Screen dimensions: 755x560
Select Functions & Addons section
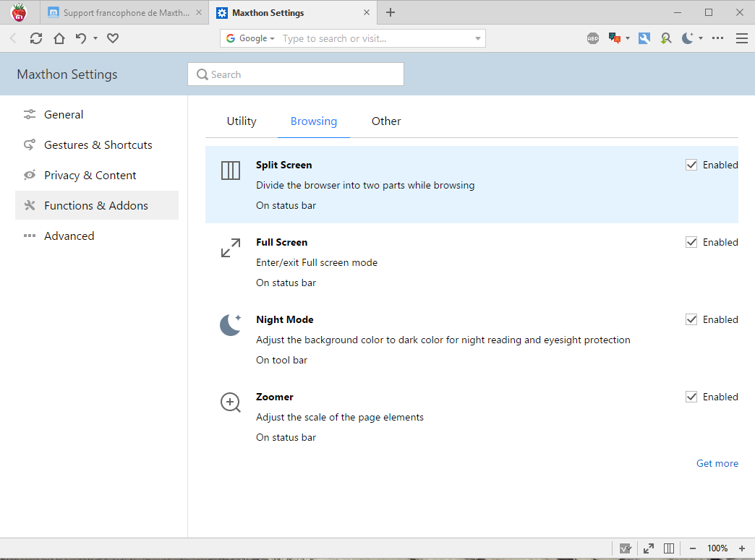pyautogui.click(x=97, y=205)
